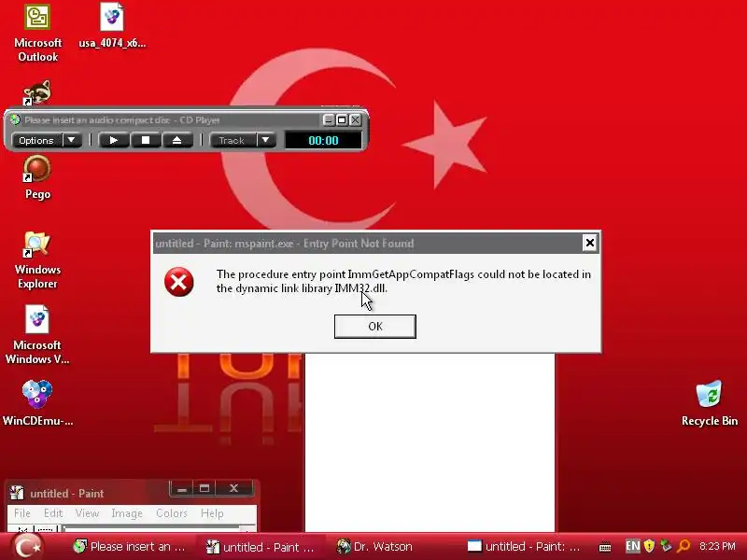The image size is (747, 560).
Task: Switch to 'Please insert an ...' taskbar button
Action: pos(130,547)
